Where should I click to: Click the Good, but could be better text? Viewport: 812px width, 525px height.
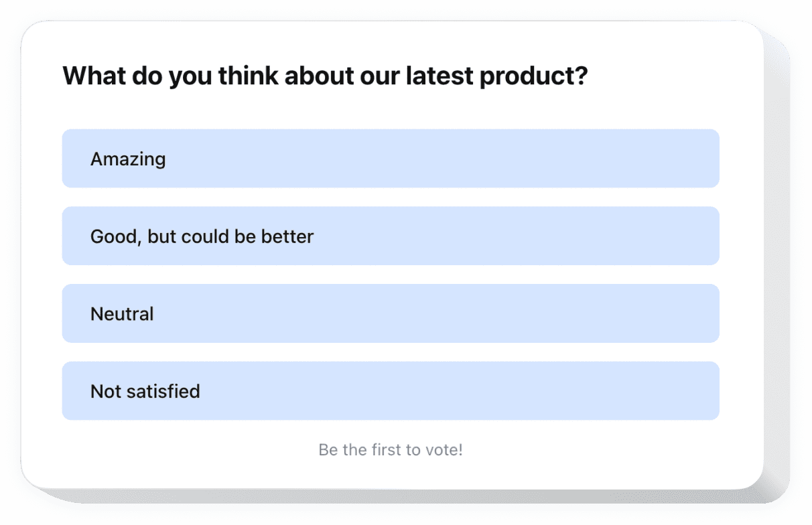coord(202,236)
